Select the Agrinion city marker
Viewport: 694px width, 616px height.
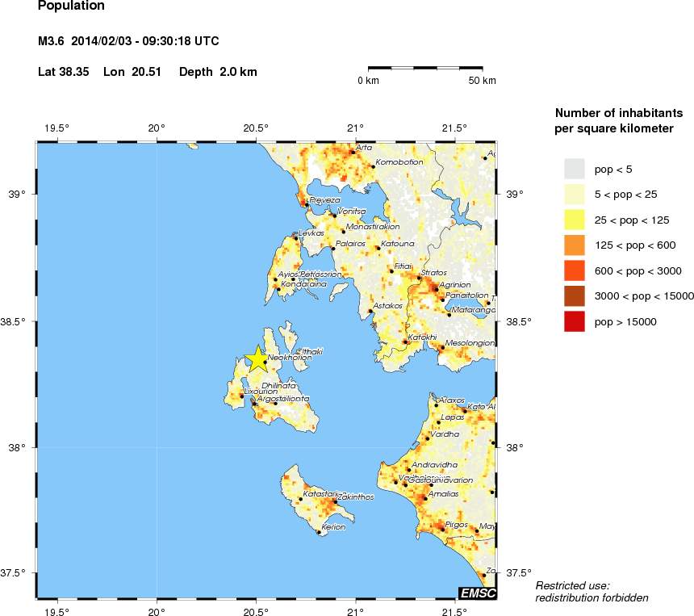[436, 289]
